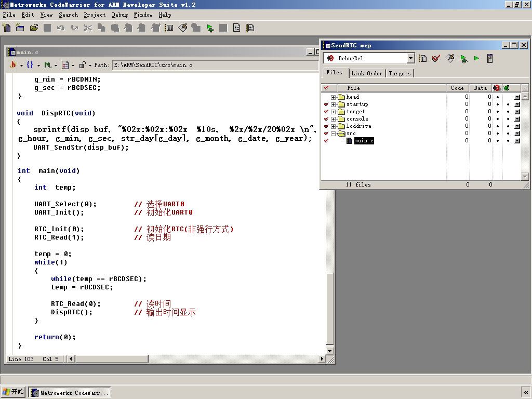Click the Synchronize Modification Dates checkmark icon
The image size is (532, 399).
point(436,59)
